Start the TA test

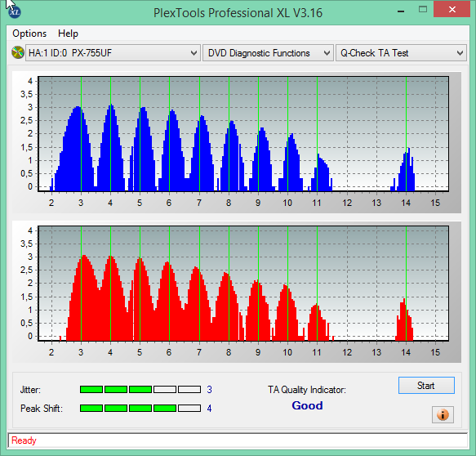pos(426,386)
